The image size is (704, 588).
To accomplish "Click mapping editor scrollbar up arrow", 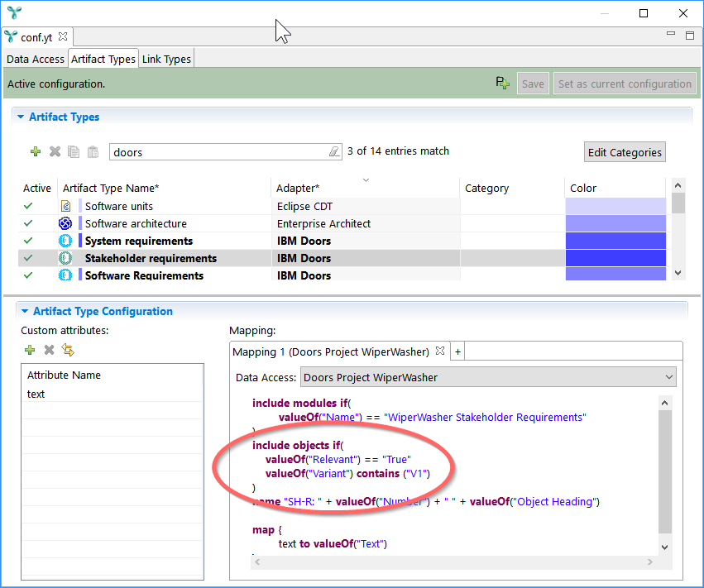I will point(665,403).
